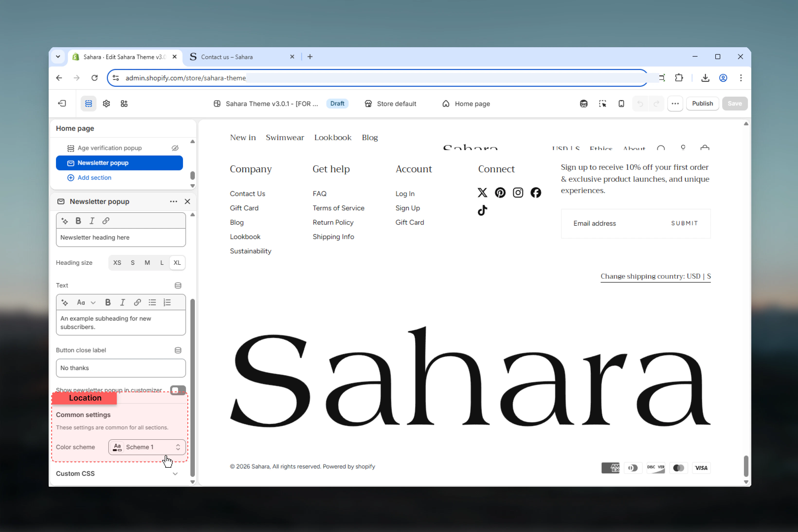798x532 pixels.
Task: Add bulleted list in Text editor
Action: [152, 302]
